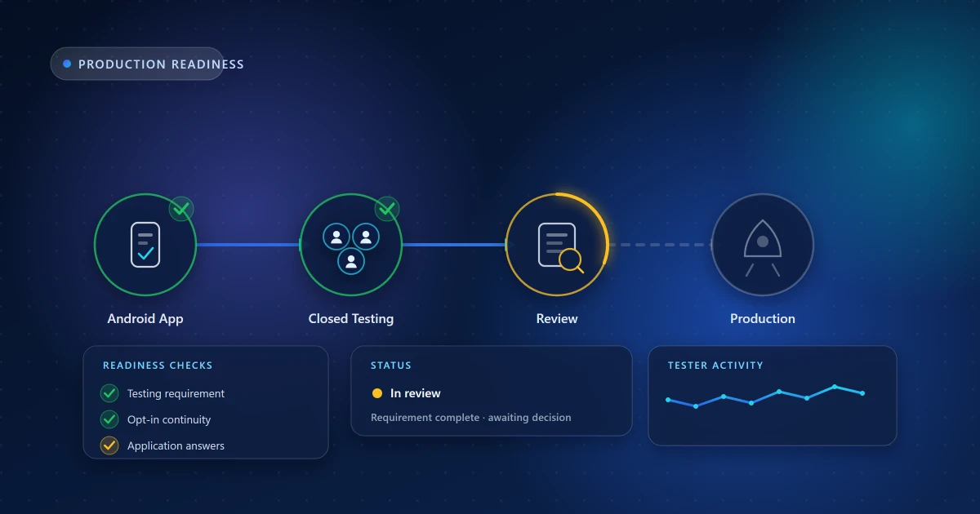The height and width of the screenshot is (514, 980).
Task: Click the Production stage label
Action: click(x=763, y=319)
